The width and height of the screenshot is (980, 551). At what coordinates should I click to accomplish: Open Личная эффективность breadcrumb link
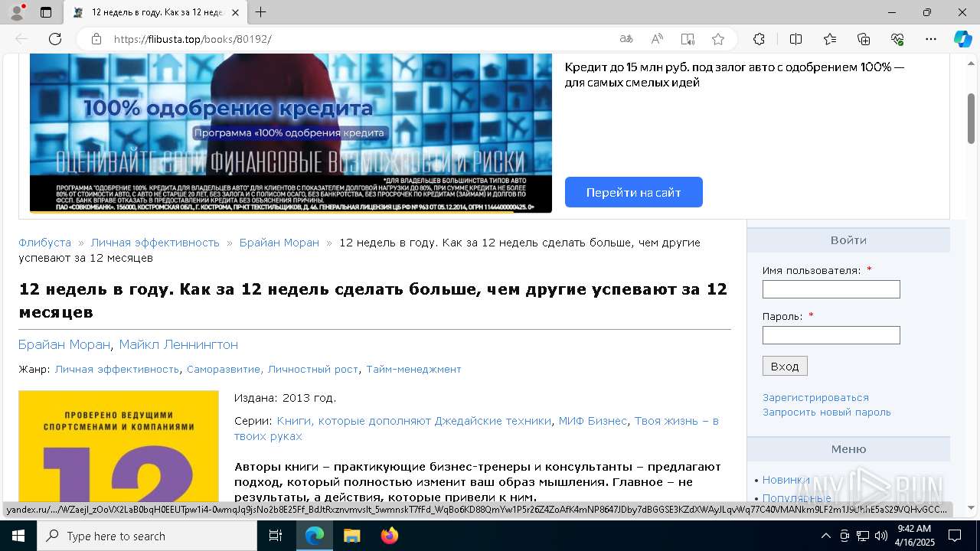pyautogui.click(x=155, y=243)
